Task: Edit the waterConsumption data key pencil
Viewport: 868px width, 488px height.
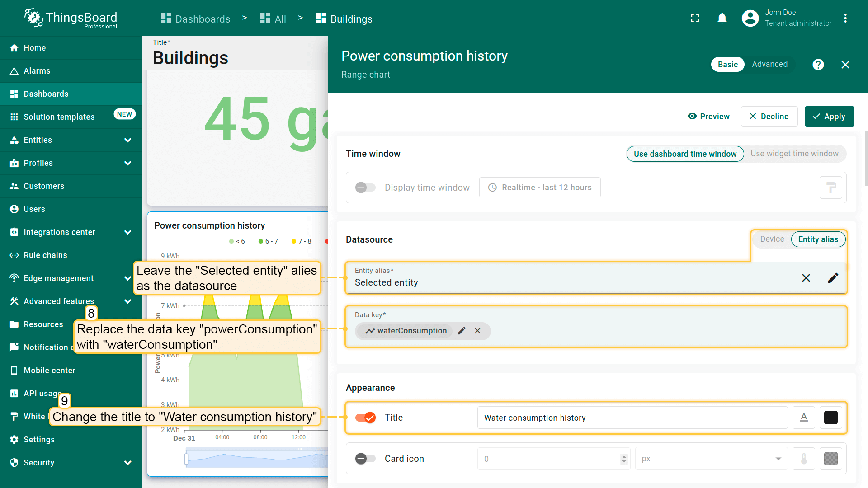Action: [x=462, y=331]
